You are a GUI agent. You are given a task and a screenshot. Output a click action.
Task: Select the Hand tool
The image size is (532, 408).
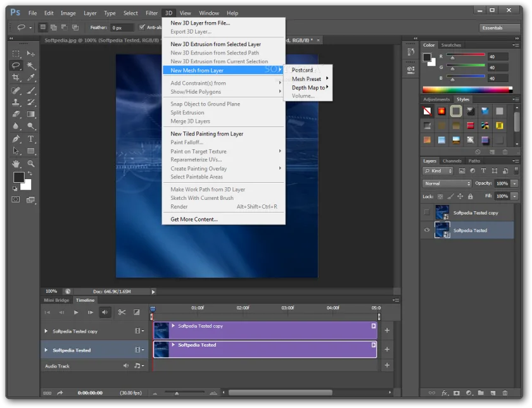[16, 164]
